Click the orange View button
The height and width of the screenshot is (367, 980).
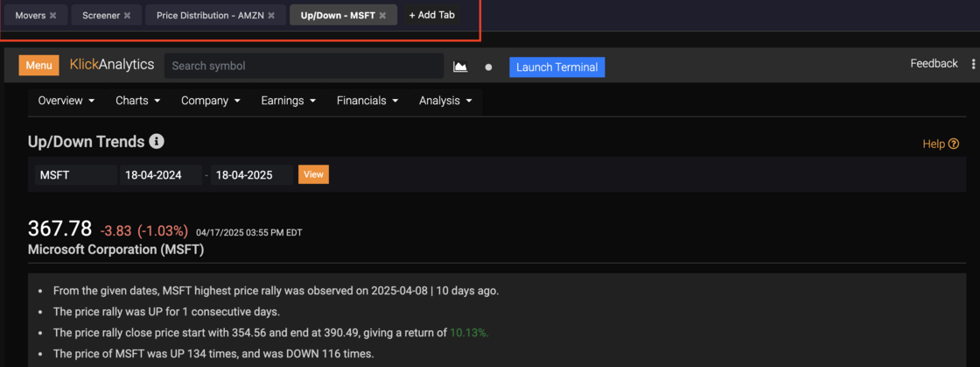tap(313, 174)
